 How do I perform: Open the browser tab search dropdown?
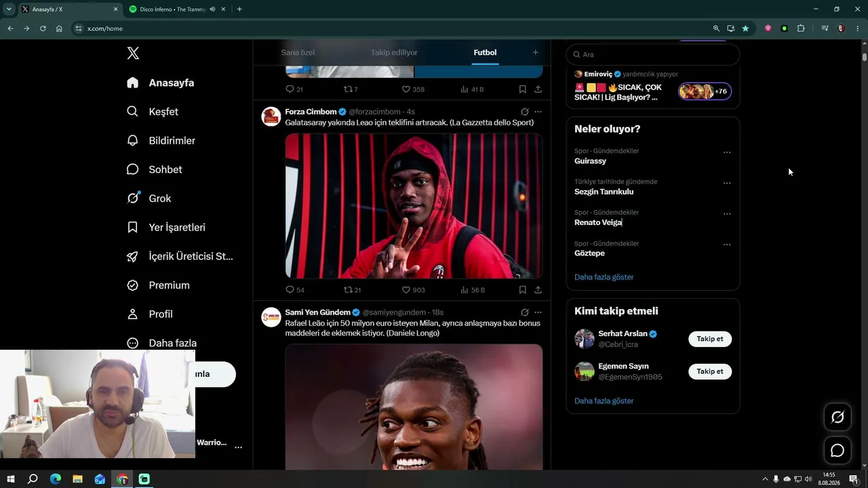[x=9, y=9]
